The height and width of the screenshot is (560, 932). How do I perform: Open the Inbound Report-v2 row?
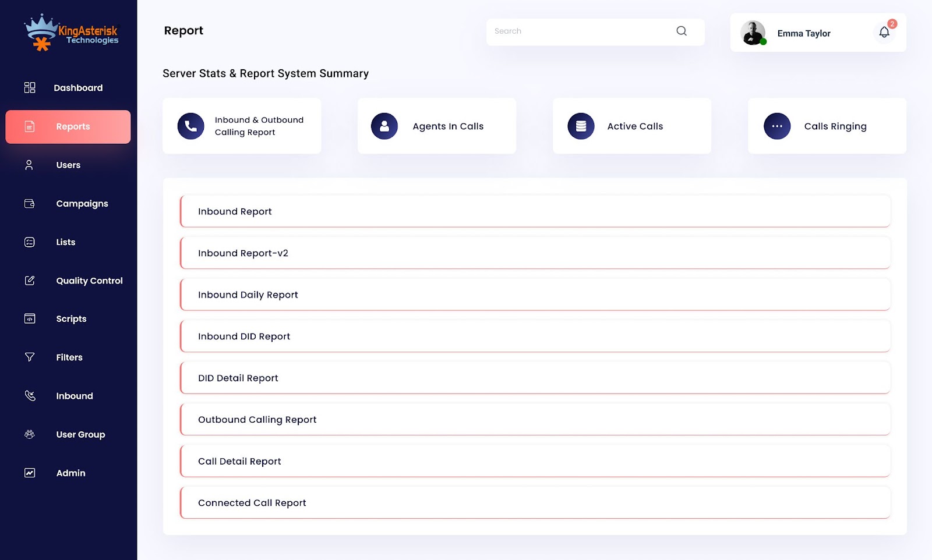[535, 253]
